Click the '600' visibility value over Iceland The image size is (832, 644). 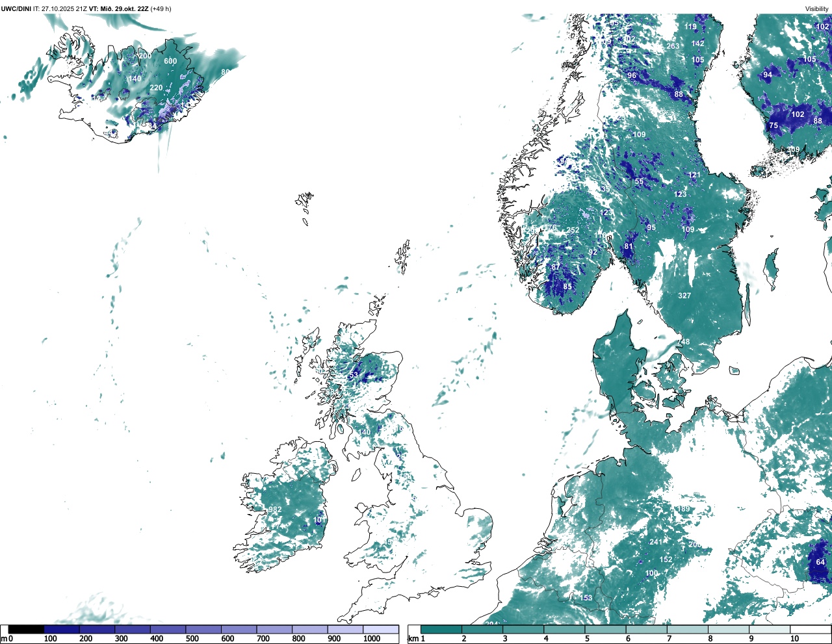(170, 61)
